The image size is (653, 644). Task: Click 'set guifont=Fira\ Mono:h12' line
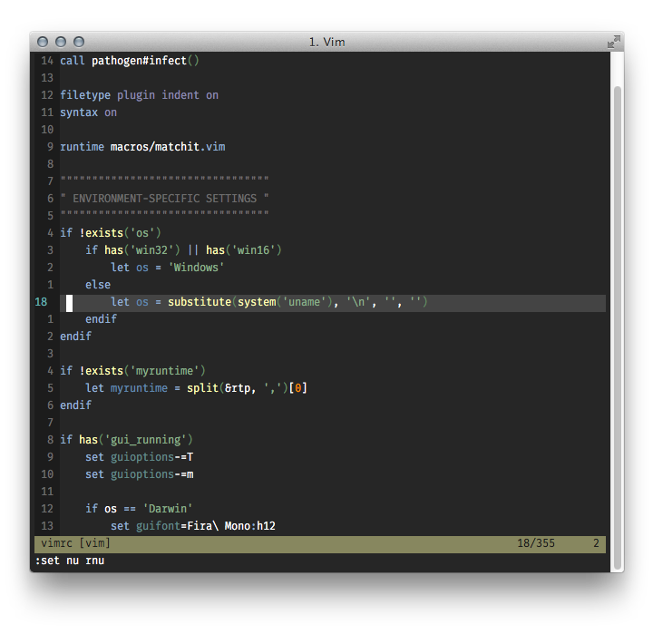(x=193, y=526)
